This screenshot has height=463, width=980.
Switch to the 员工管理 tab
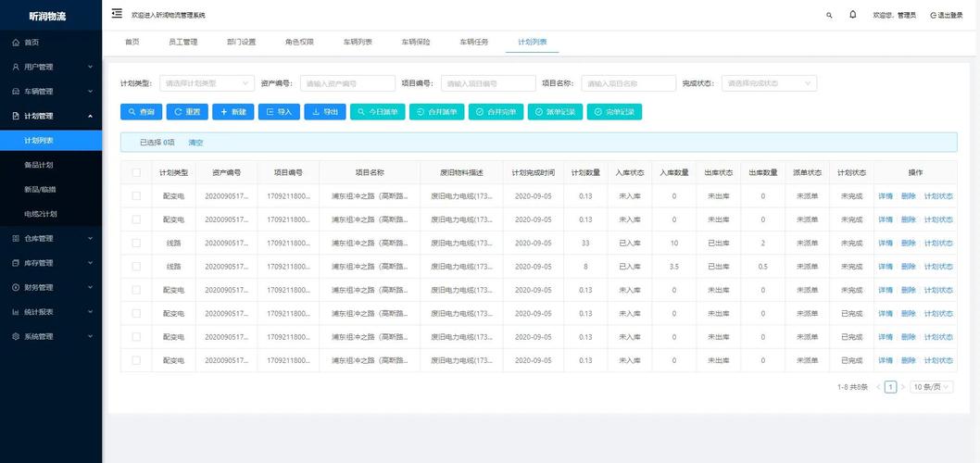point(182,43)
